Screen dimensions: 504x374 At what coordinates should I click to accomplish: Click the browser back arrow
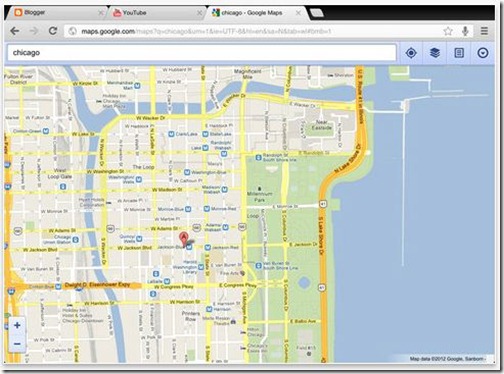click(15, 31)
